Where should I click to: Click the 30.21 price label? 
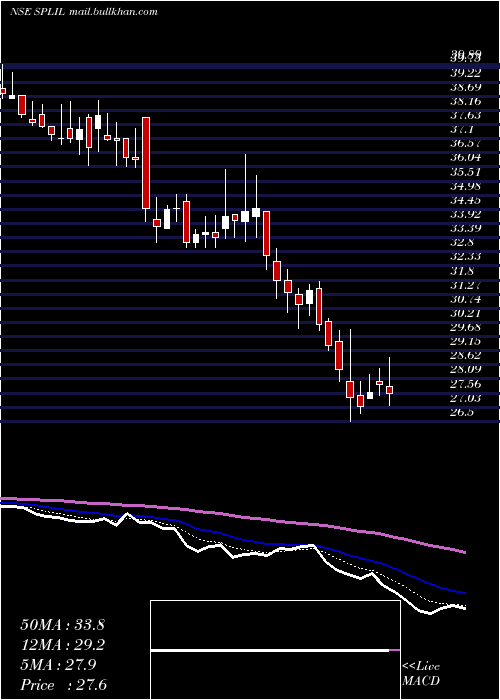coord(466,313)
